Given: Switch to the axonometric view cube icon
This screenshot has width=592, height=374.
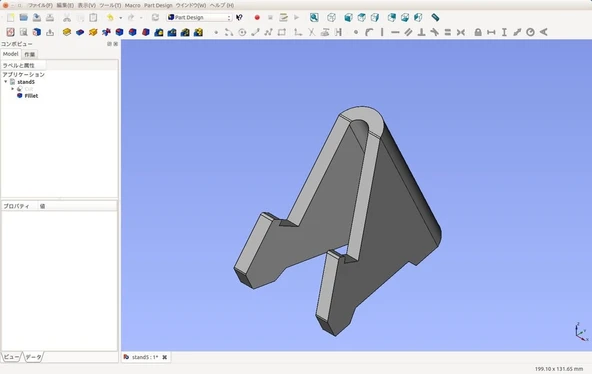Looking at the screenshot, I should coord(331,17).
